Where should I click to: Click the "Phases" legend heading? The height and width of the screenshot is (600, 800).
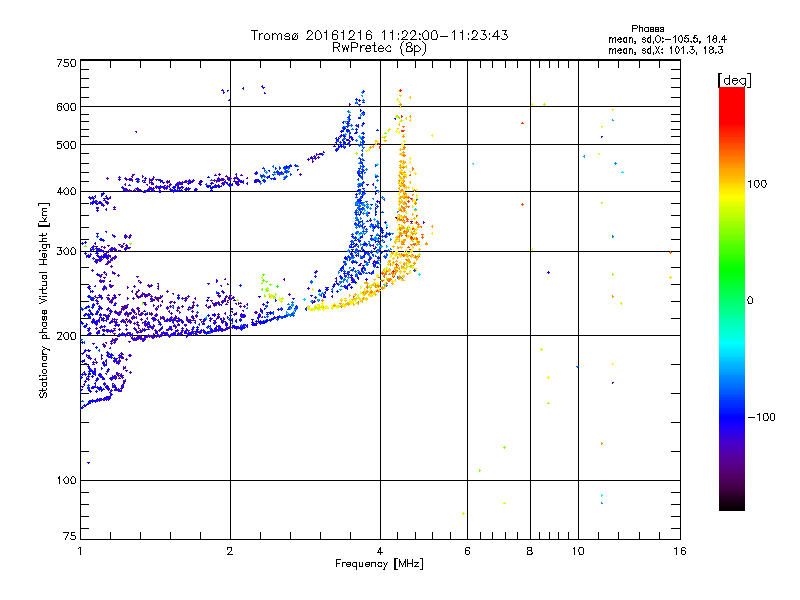(647, 29)
